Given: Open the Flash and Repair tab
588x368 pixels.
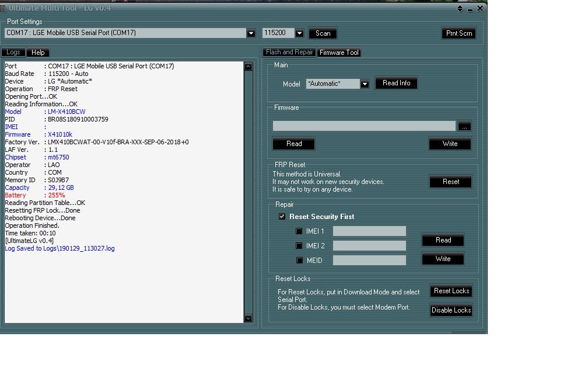Looking at the screenshot, I should (289, 52).
